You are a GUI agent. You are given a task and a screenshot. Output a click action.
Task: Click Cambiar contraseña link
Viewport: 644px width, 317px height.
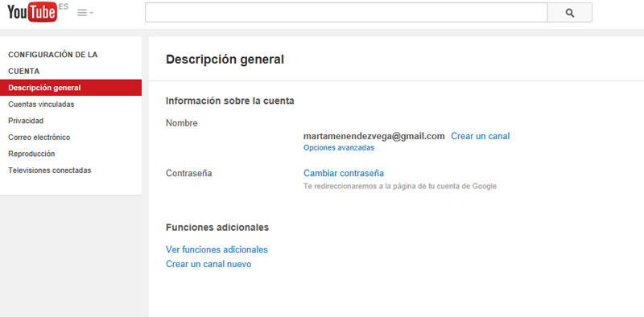[344, 173]
